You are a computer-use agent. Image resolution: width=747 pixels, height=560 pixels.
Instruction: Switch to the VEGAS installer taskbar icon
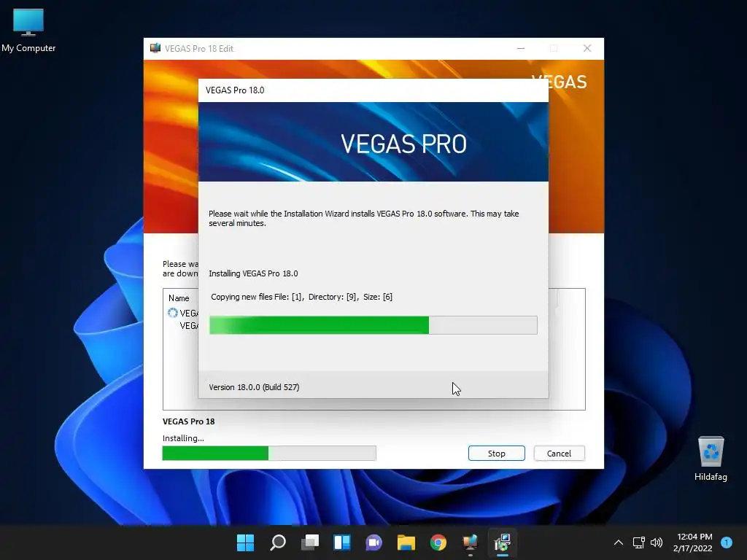click(x=471, y=542)
